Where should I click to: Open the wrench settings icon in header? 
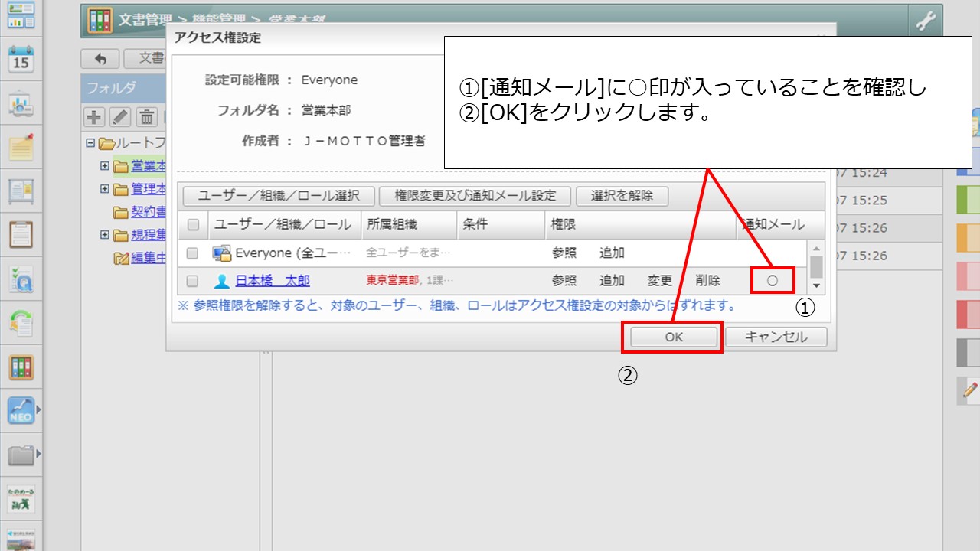coord(926,21)
